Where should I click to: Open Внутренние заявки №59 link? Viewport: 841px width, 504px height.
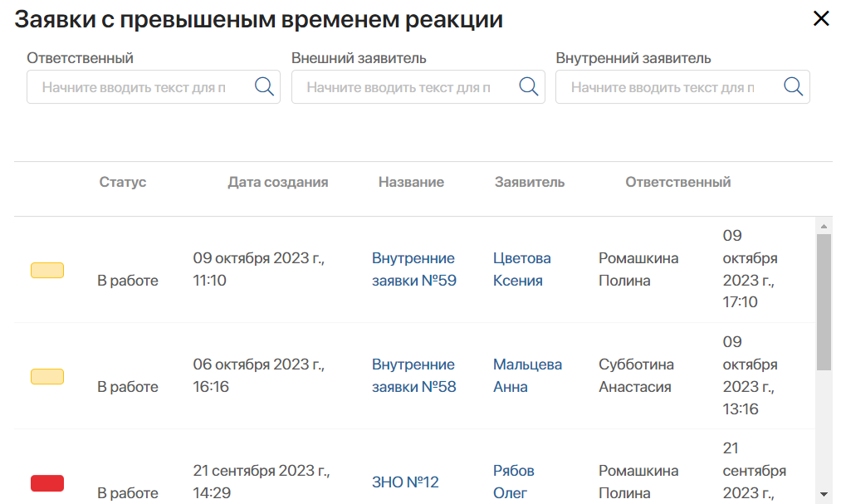(x=414, y=269)
